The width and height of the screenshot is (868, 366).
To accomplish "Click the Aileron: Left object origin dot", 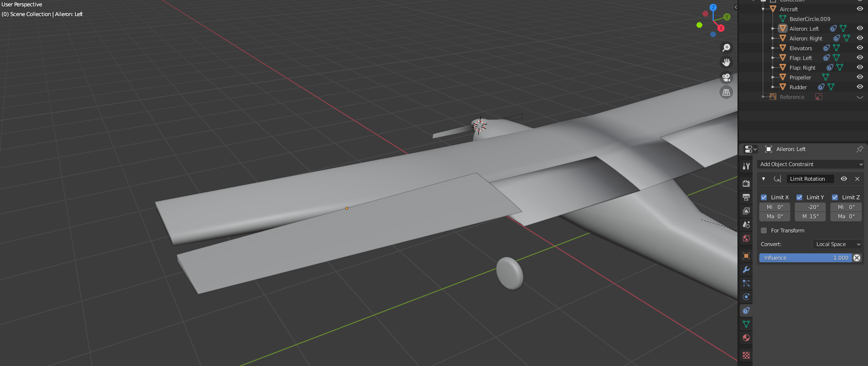I will [347, 208].
